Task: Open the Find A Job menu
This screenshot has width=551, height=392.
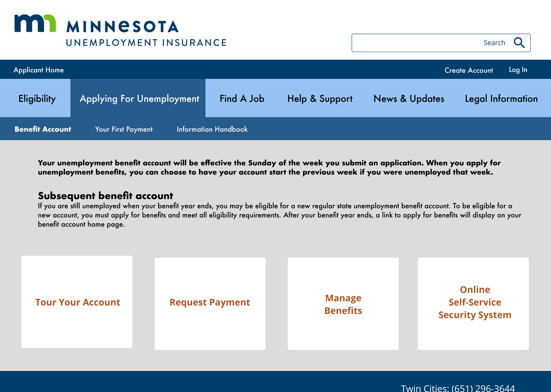Action: 242,98
